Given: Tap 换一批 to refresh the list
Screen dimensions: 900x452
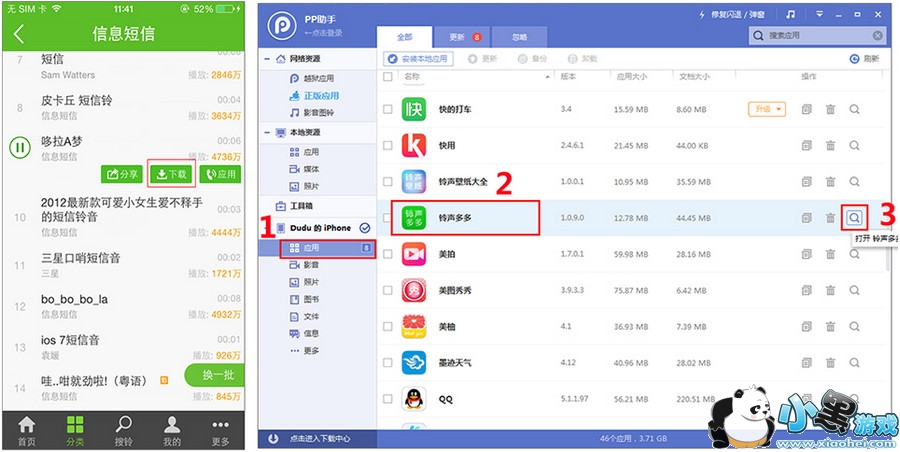Looking at the screenshot, I should (215, 376).
